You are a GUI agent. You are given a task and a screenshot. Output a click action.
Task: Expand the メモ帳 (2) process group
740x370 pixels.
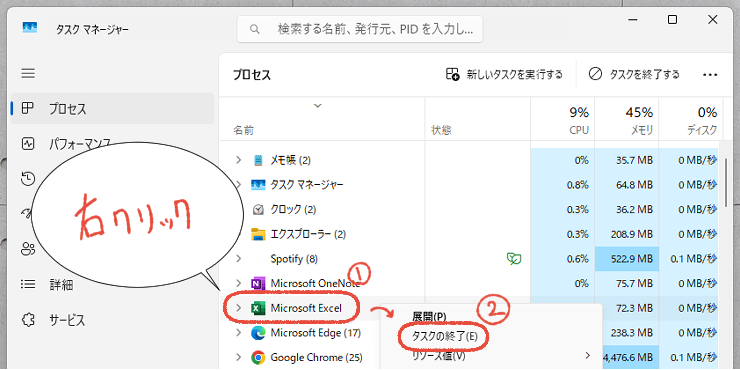239,160
